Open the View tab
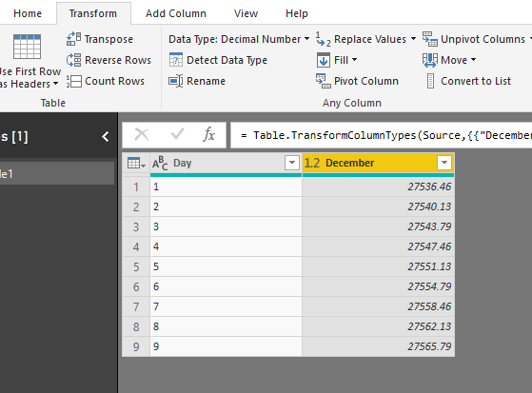Screen dimensions: 532x393 [246, 13]
